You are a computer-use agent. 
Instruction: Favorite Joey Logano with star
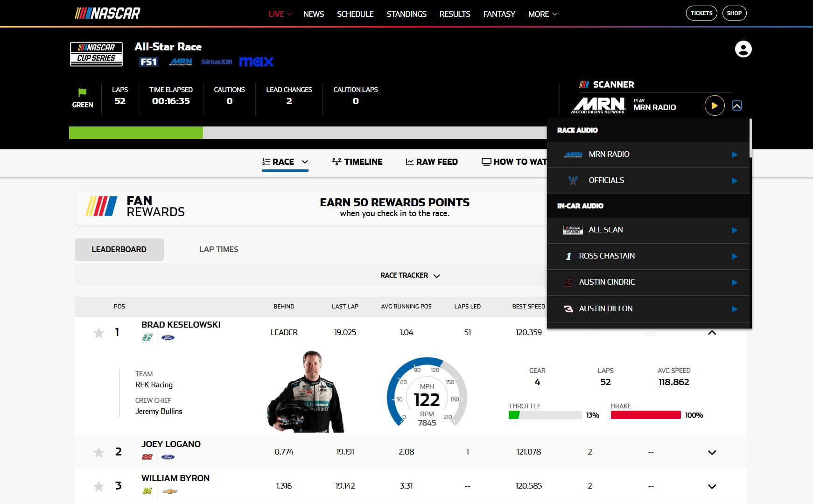98,452
